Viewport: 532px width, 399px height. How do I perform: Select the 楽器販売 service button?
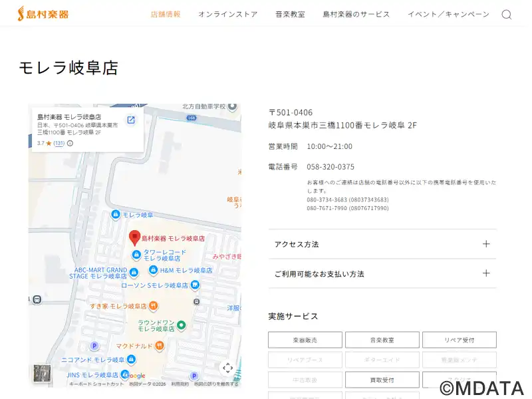(x=305, y=340)
